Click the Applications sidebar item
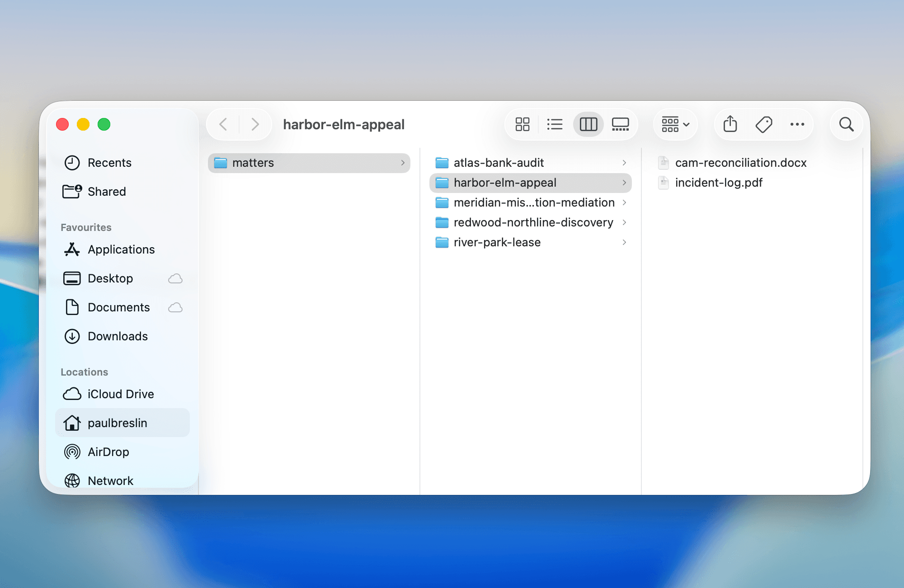The width and height of the screenshot is (904, 588). pos(121,249)
